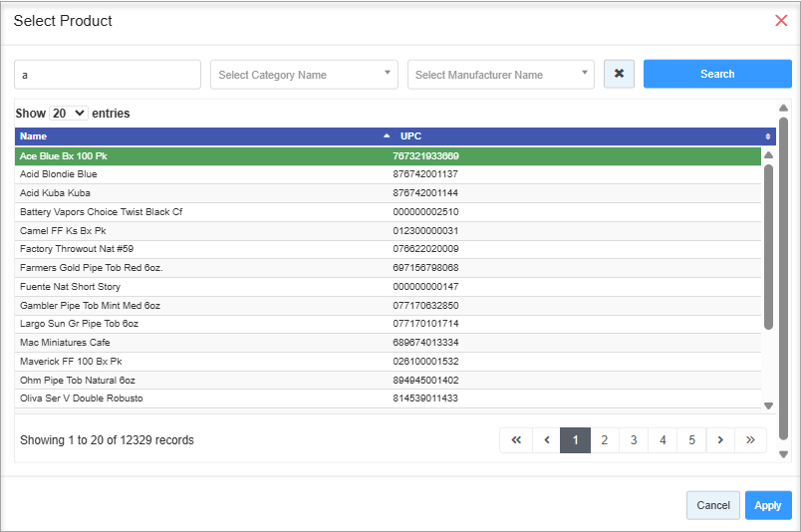
Task: Close the Select Product dialog with red X
Action: (x=781, y=21)
